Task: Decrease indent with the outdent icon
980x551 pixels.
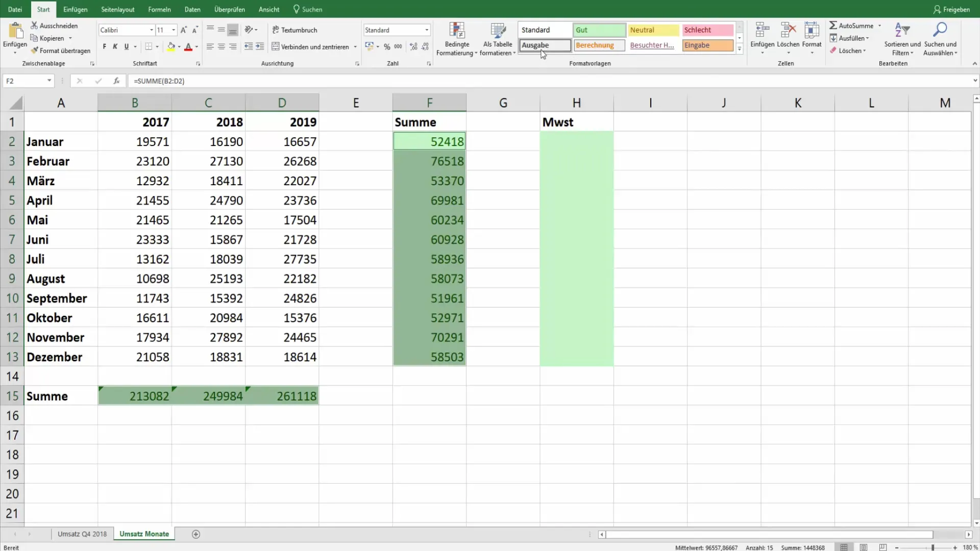Action: (x=249, y=46)
